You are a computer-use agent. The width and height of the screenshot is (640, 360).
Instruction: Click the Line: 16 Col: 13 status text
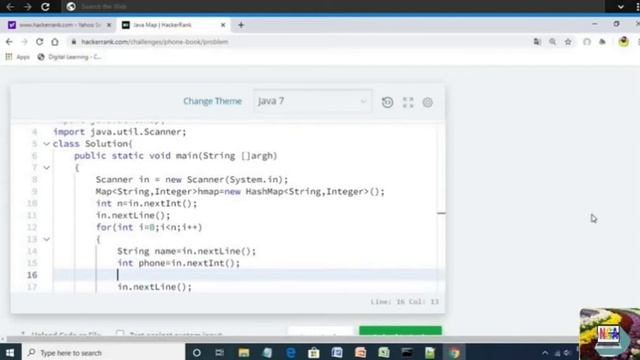[404, 302]
